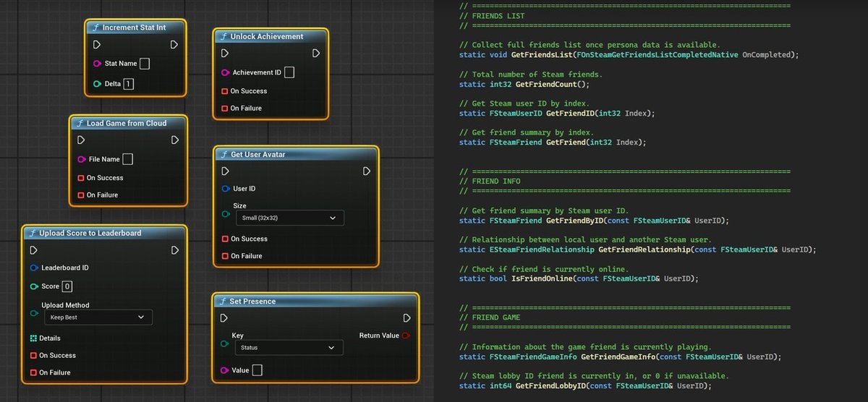Click the File Name text input box

coord(128,159)
